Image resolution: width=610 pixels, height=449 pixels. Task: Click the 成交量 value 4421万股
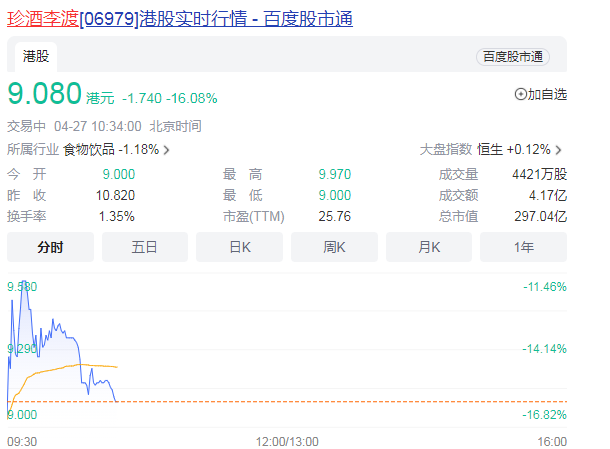(540, 174)
